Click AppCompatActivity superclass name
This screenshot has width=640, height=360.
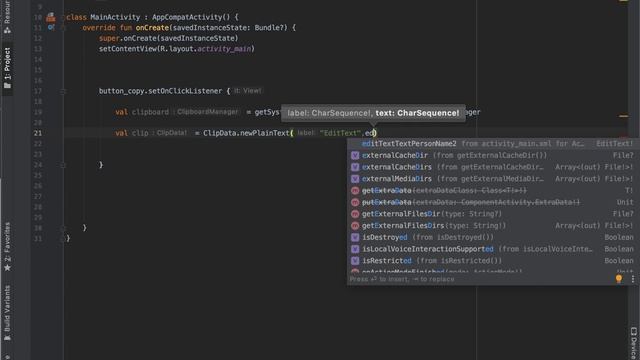click(187, 17)
